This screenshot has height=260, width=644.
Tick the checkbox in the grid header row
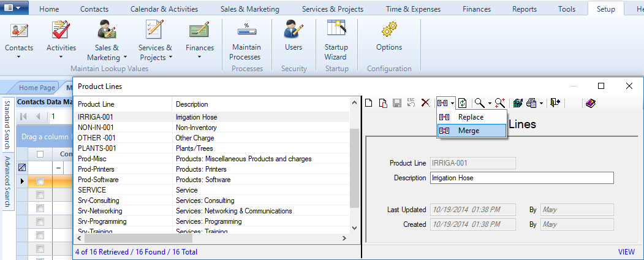point(40,154)
